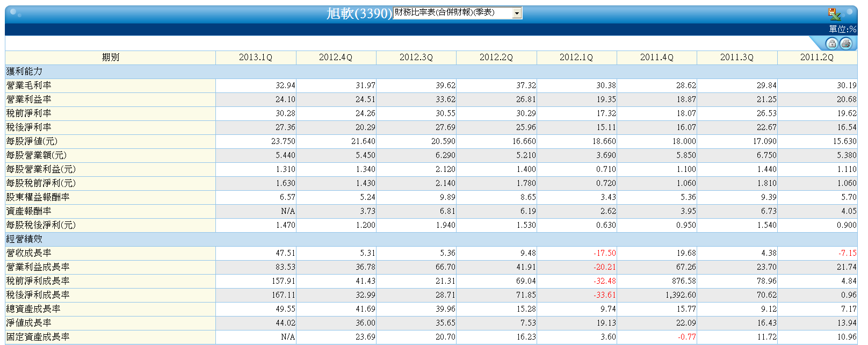The width and height of the screenshot is (868, 345).
Task: Click the 總資產成長率 row label
Action: point(33,309)
